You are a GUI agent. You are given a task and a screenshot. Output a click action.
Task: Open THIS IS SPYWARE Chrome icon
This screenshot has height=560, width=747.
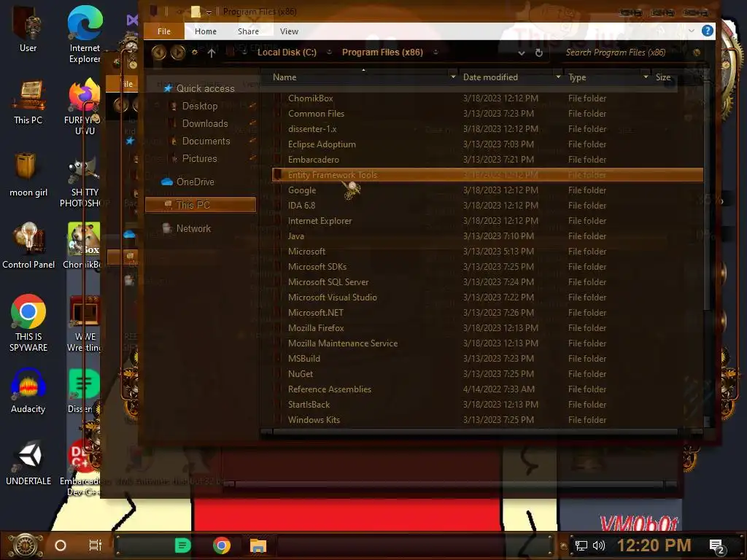pos(28,324)
